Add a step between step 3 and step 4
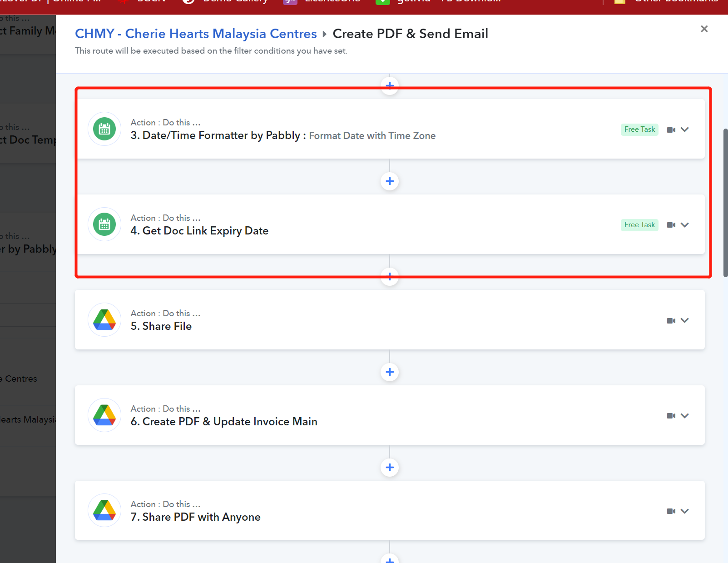 [x=390, y=181]
